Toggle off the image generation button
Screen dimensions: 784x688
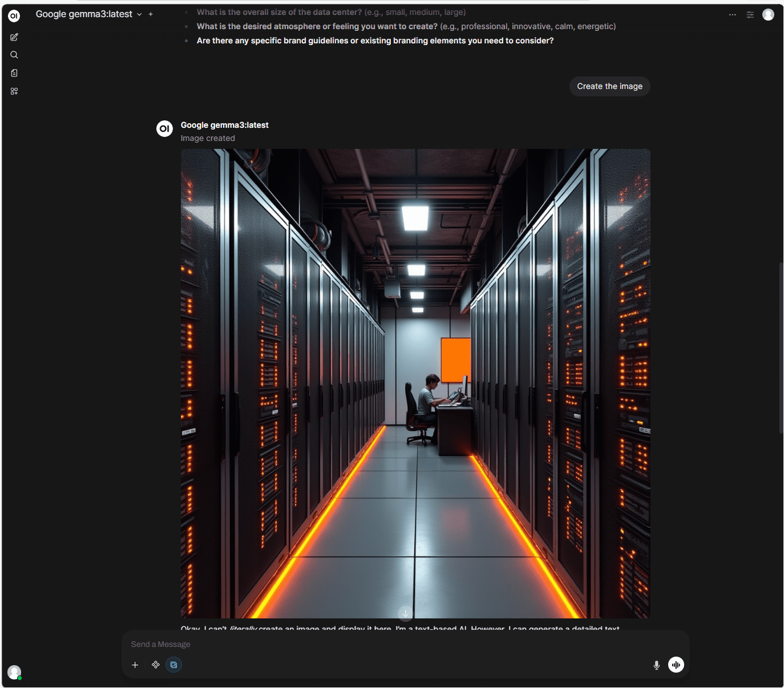[x=174, y=665]
